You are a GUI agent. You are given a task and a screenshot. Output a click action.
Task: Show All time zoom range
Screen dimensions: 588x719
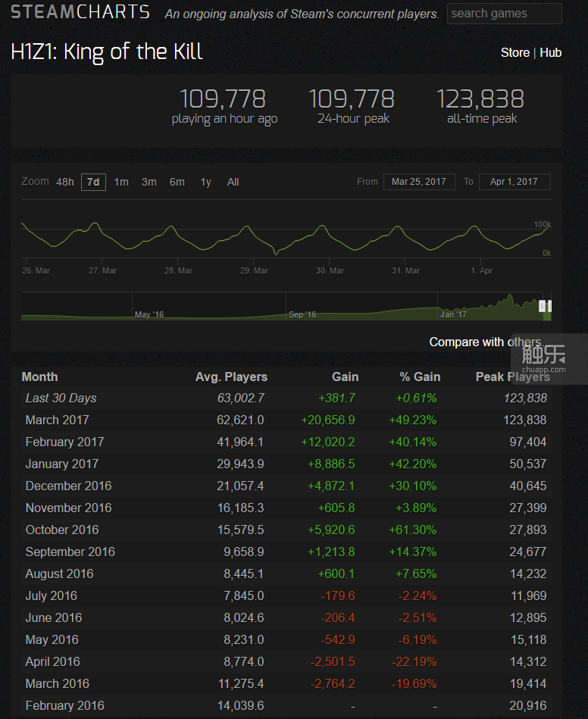(x=233, y=182)
